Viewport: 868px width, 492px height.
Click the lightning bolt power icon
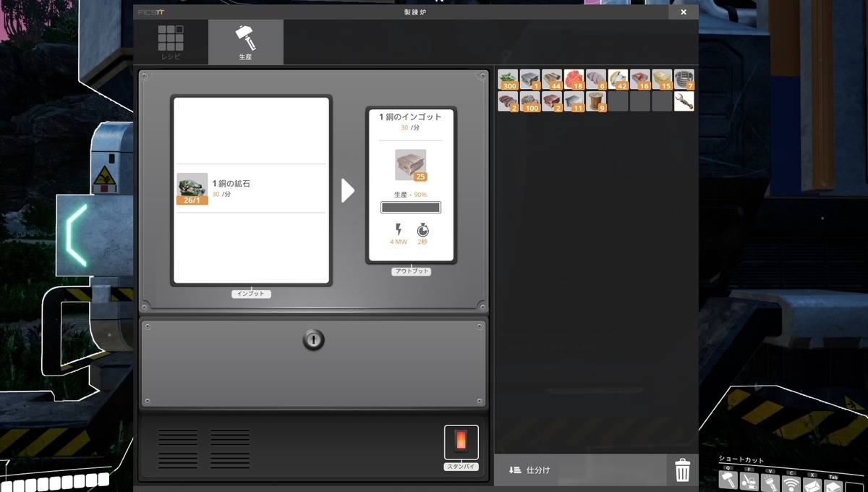(399, 230)
